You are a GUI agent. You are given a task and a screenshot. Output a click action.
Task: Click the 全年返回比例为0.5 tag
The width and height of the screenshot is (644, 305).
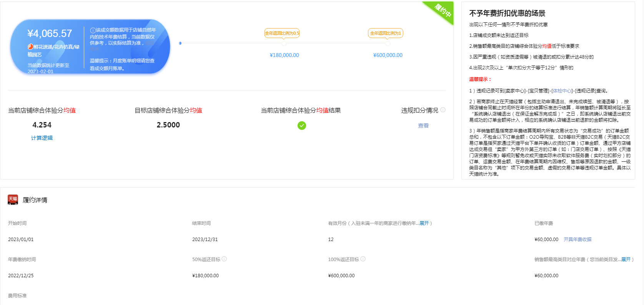coord(282,33)
